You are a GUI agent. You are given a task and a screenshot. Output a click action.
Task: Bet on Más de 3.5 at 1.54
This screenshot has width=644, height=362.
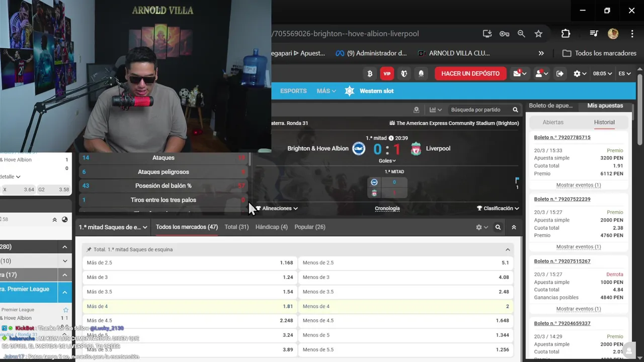tap(190, 292)
